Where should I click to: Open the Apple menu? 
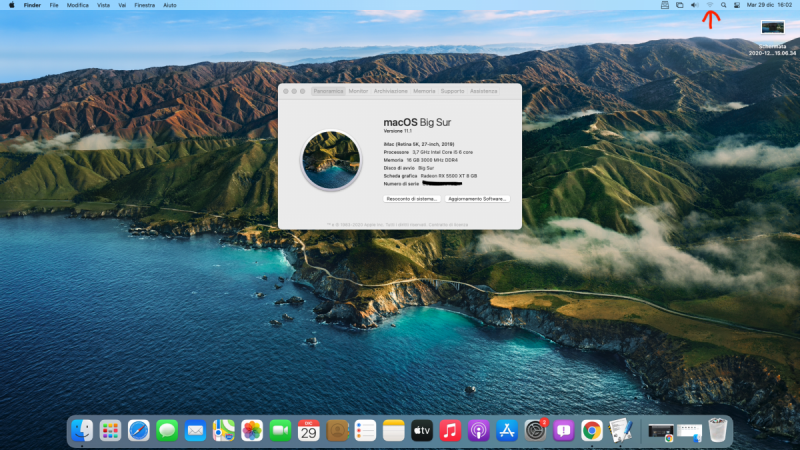point(12,5)
